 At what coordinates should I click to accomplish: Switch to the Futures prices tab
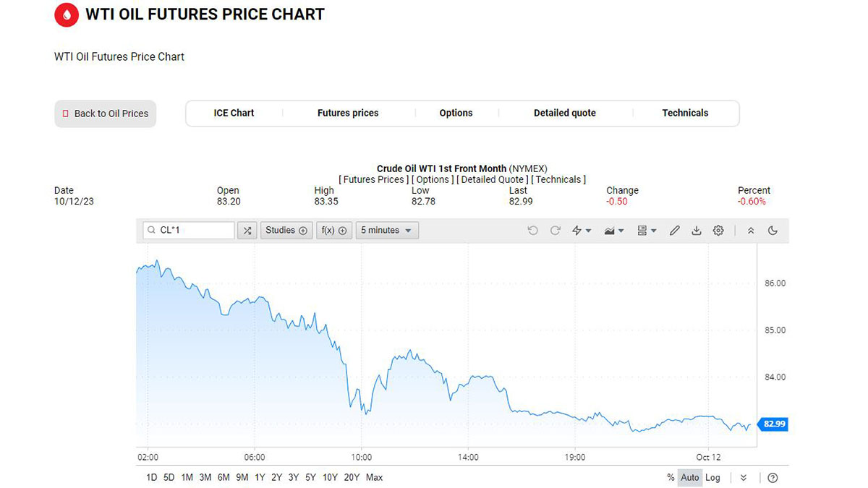348,113
